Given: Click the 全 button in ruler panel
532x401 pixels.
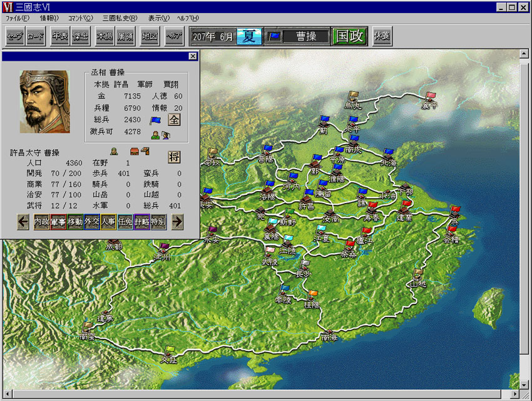Looking at the screenshot, I should pos(174,120).
